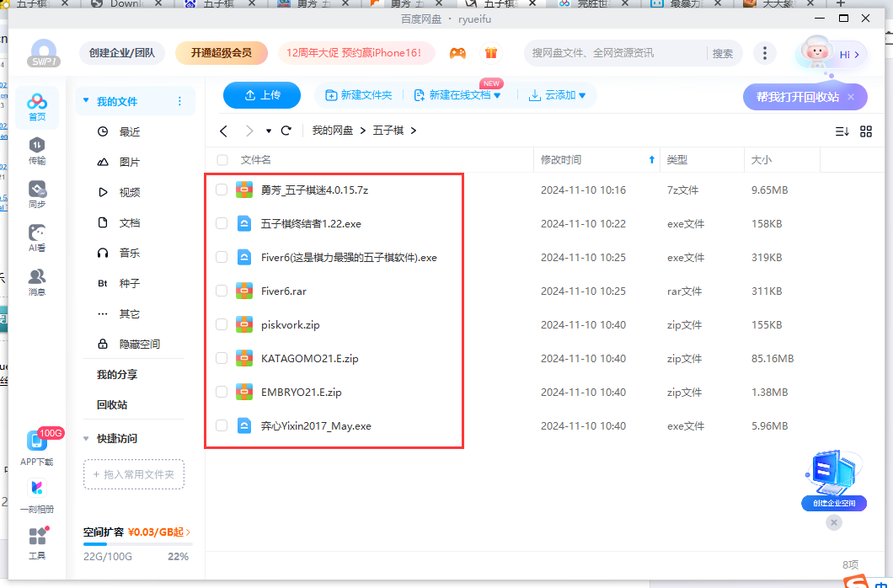Check the 勇芳_五子棋迷4.0.15.7z checkbox
The image size is (893, 588).
[222, 190]
